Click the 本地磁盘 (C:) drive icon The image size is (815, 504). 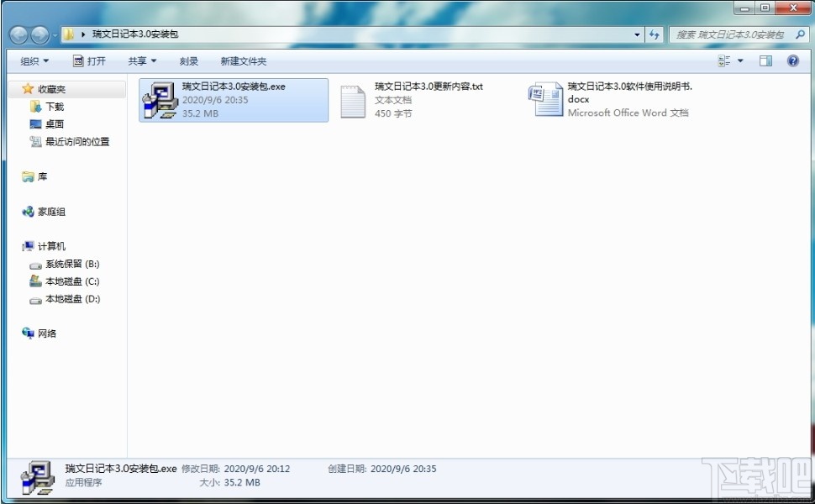pyautogui.click(x=36, y=281)
